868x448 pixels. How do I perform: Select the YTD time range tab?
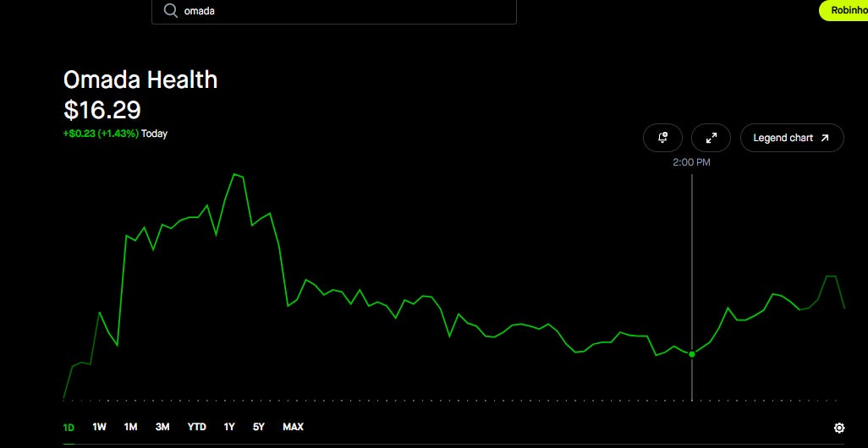pyautogui.click(x=196, y=427)
